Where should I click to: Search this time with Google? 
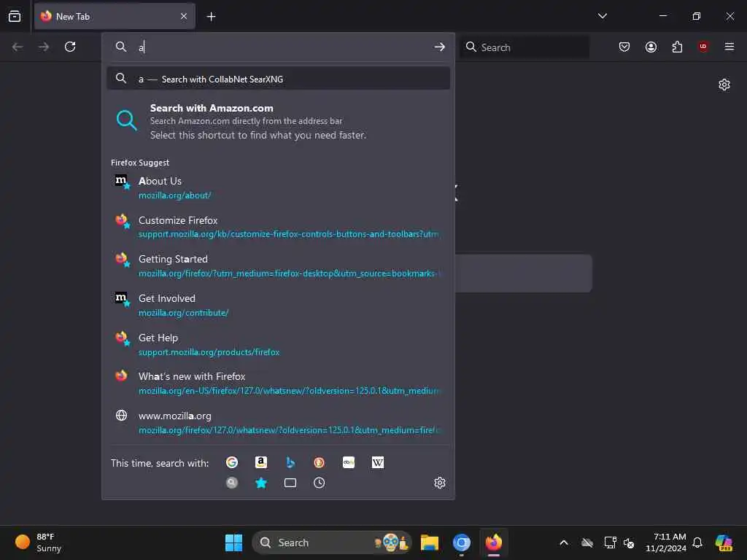coord(232,462)
